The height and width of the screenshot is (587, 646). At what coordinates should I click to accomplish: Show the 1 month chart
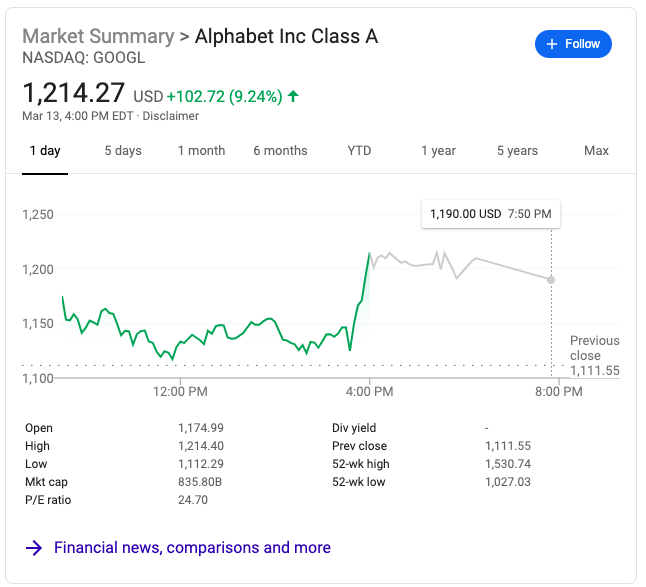click(x=201, y=151)
